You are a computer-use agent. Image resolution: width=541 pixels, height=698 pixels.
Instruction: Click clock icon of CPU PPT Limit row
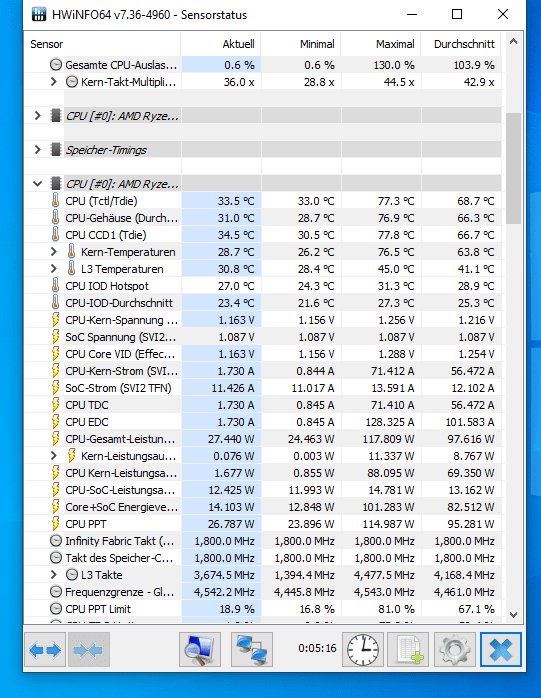click(x=56, y=609)
